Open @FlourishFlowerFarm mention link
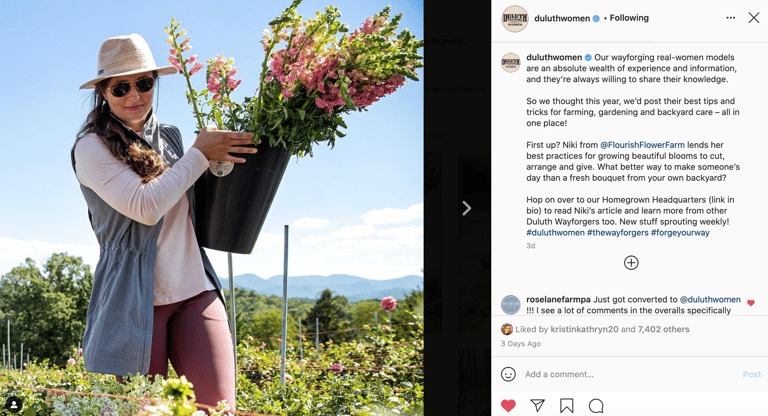Screen dimensions: 768x416 pyautogui.click(x=642, y=145)
